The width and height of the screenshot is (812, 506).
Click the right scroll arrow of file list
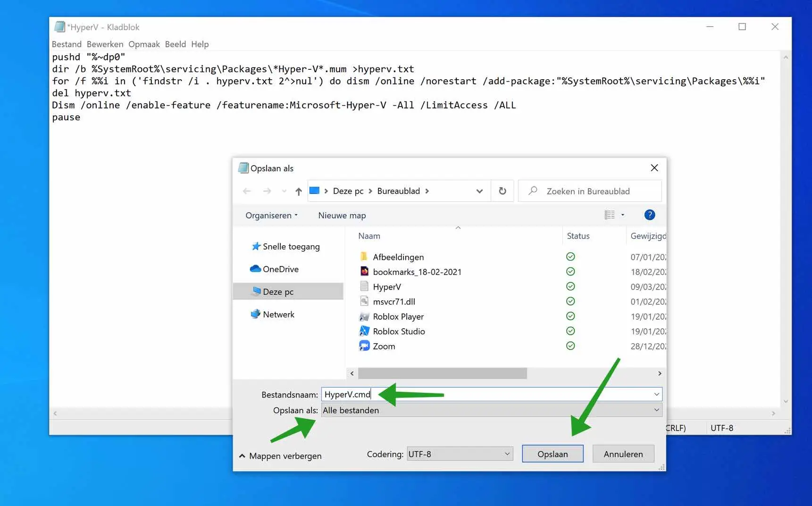click(660, 373)
